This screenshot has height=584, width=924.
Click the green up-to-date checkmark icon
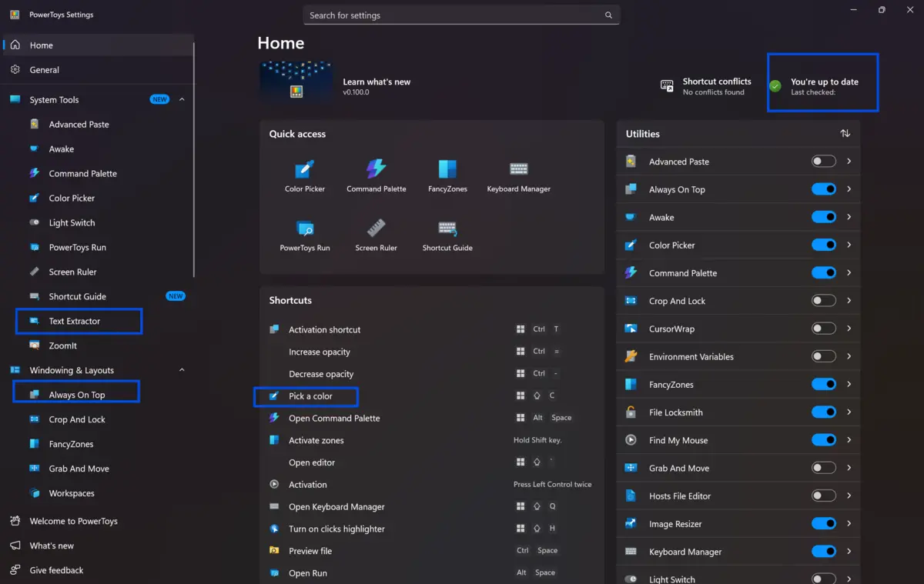[775, 86]
